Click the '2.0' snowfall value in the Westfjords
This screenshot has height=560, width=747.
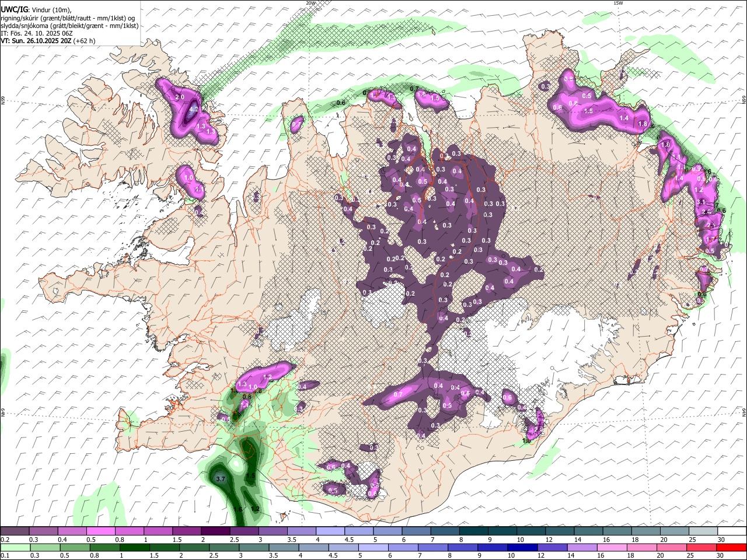click(x=180, y=97)
